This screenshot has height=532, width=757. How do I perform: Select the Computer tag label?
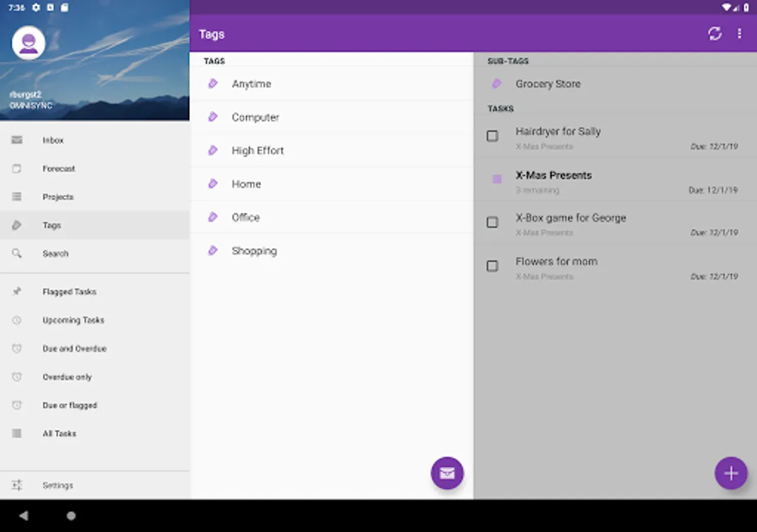tap(255, 117)
